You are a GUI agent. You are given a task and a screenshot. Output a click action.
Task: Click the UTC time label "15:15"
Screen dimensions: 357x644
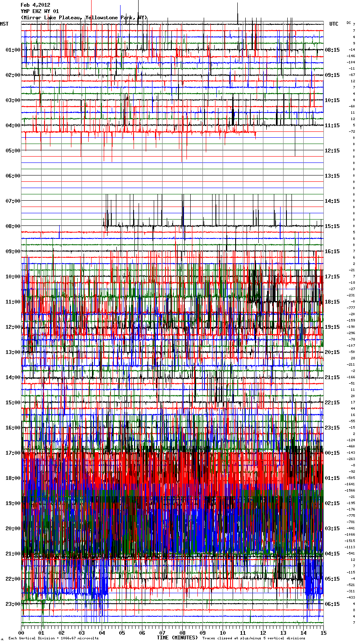[x=332, y=226]
